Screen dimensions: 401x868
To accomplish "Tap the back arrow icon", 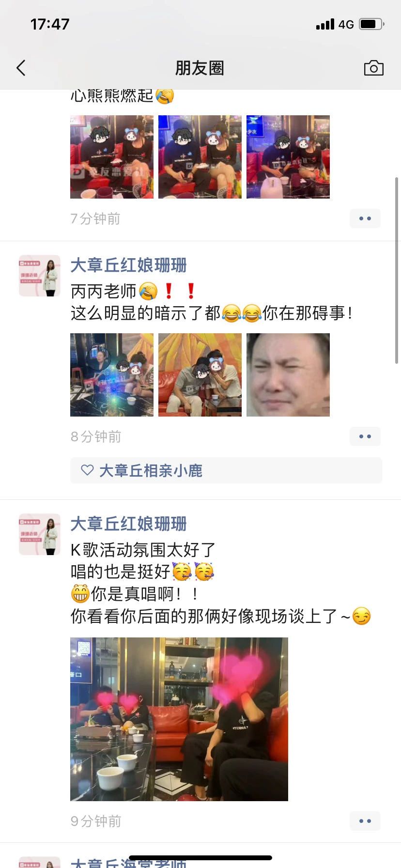I will coord(21,68).
